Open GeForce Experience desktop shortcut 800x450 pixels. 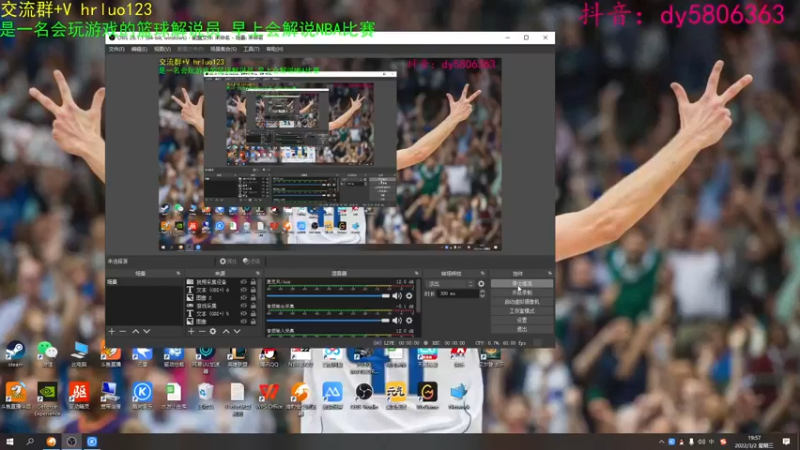point(47,398)
